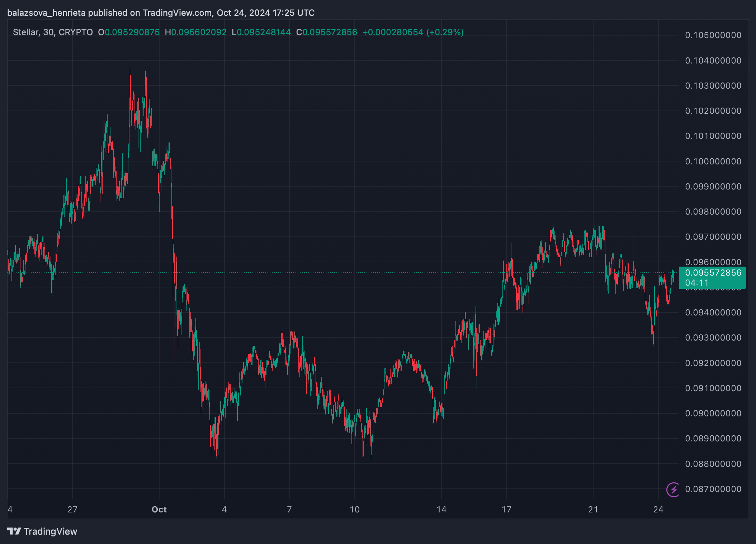Click the Low value L0.095248144
Viewport: 756px width, 544px height.
(261, 32)
